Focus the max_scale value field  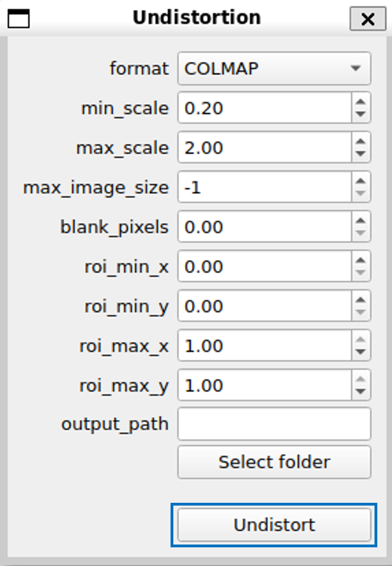click(x=264, y=147)
